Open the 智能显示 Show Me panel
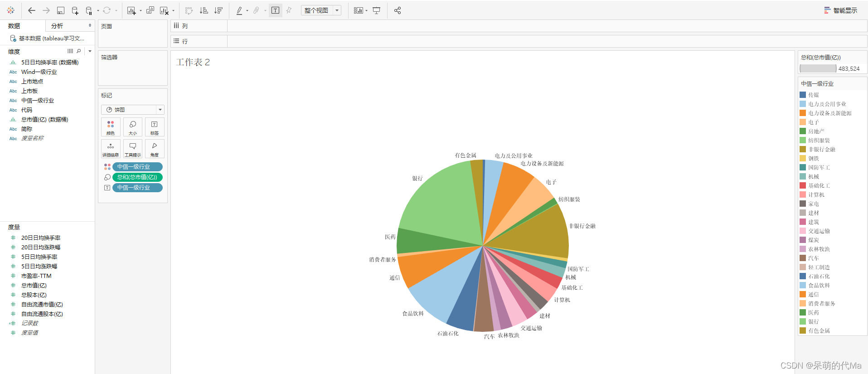This screenshot has height=374, width=868. [x=841, y=10]
